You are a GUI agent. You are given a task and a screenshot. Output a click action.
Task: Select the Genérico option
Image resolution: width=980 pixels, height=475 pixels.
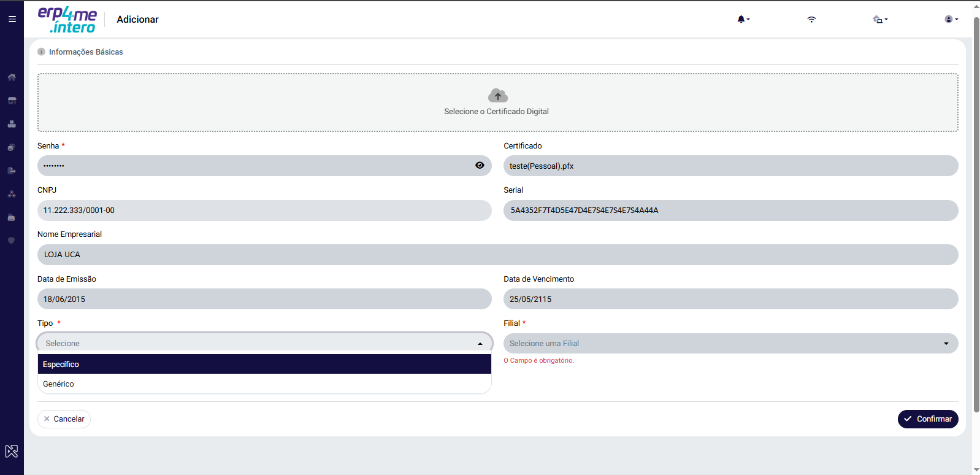tap(264, 384)
